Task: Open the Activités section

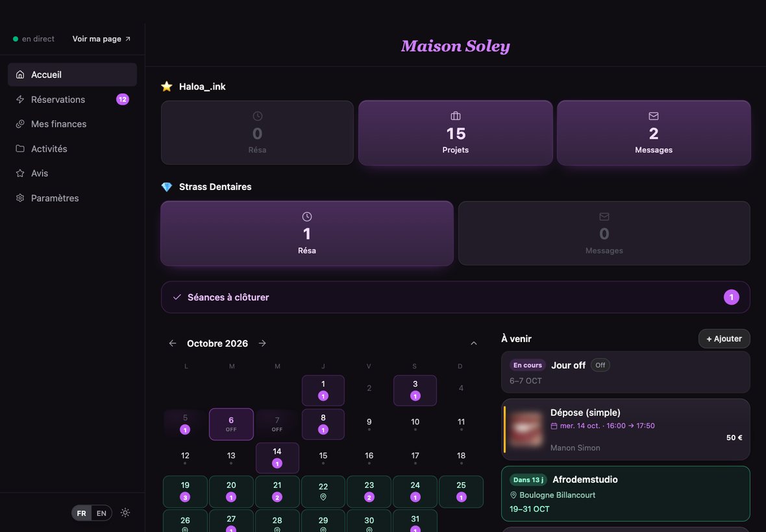Action: tap(72, 149)
